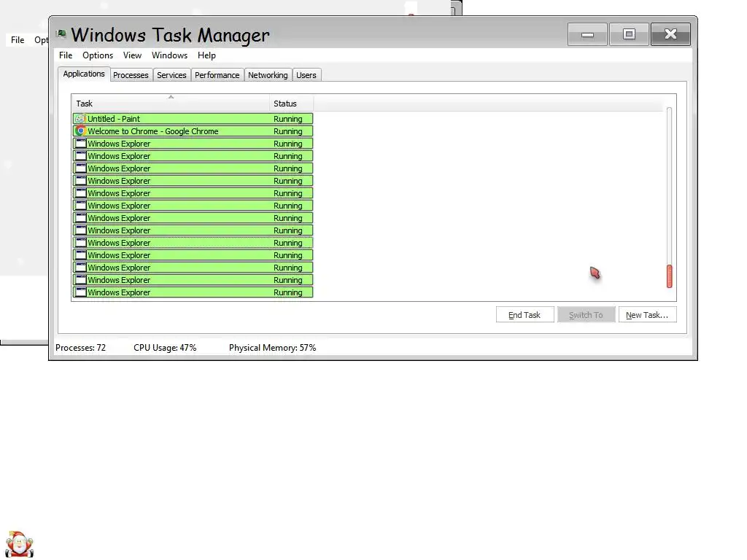Switch to the Users tab
Image resolution: width=747 pixels, height=560 pixels.
[306, 75]
